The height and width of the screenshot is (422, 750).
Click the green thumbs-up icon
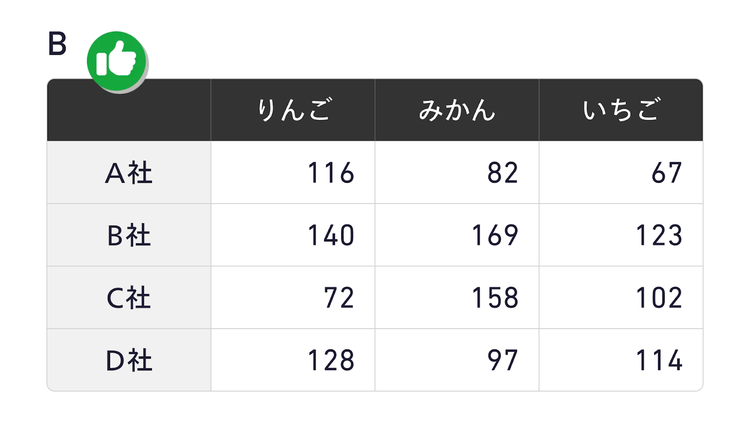(x=118, y=59)
